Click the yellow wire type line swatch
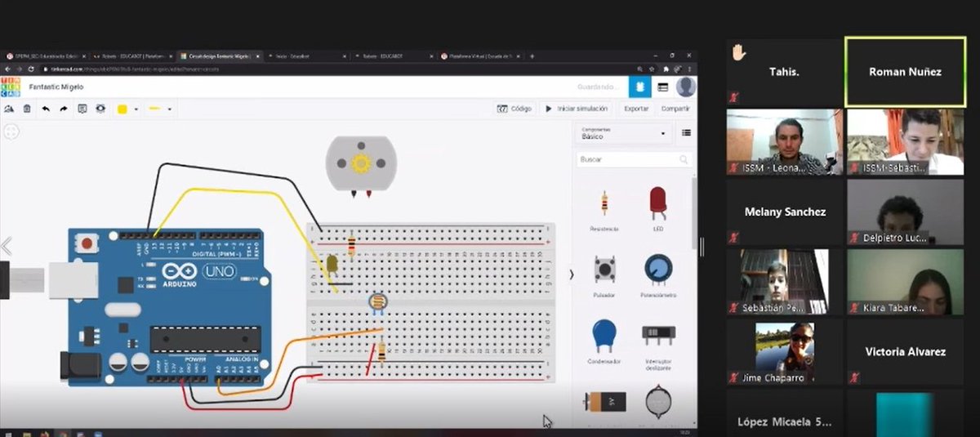The width and height of the screenshot is (980, 437). [153, 109]
